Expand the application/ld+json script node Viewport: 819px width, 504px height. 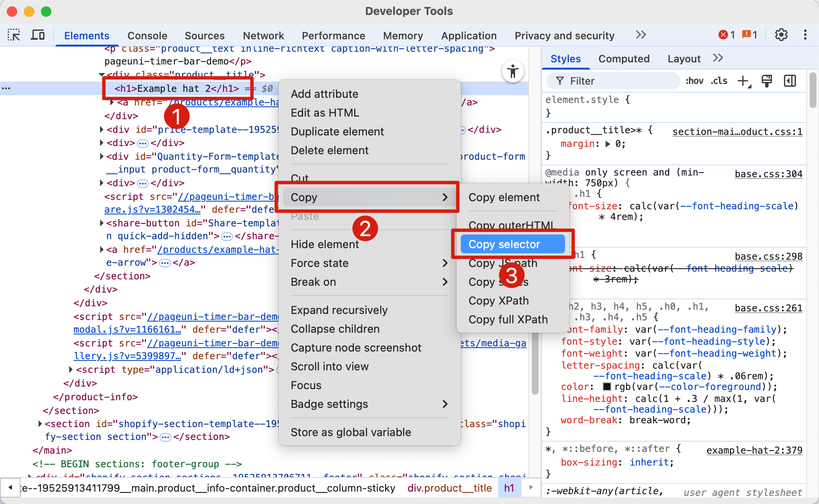coord(71,369)
